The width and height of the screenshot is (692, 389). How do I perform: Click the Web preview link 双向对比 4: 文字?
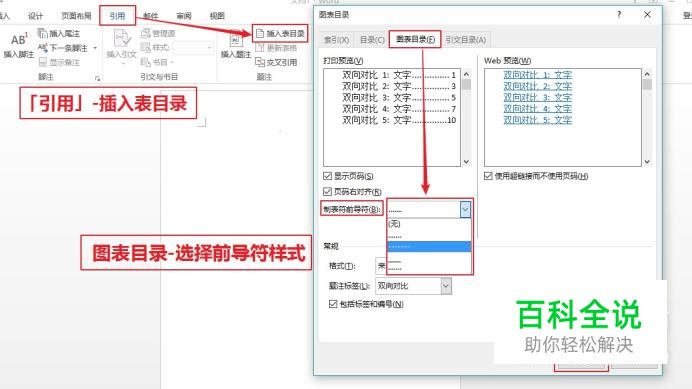538,109
